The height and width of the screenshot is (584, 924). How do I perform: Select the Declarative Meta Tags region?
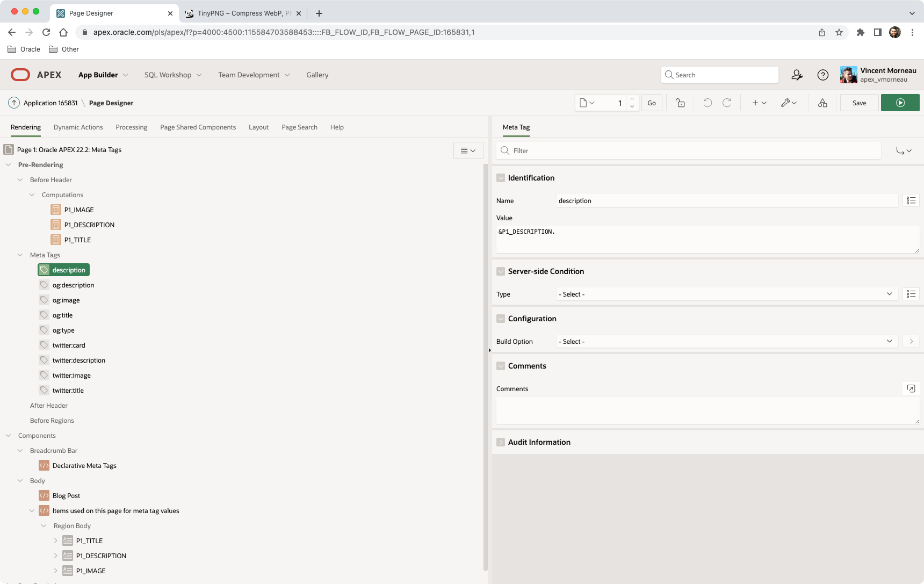coord(84,466)
